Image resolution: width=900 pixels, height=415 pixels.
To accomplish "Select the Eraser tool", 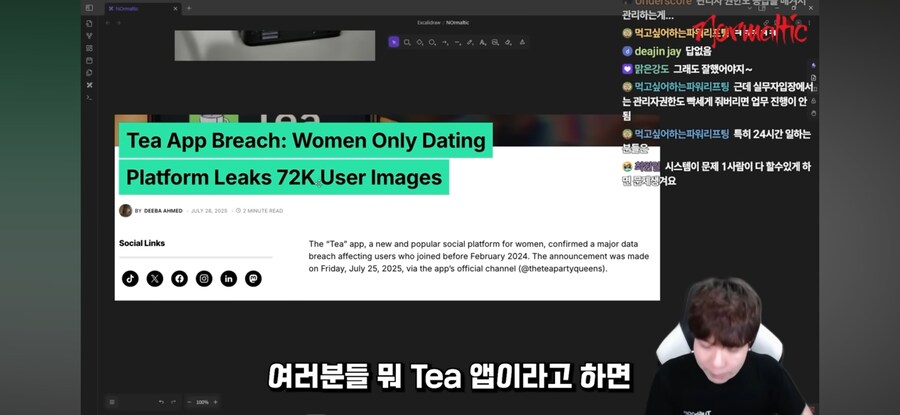I will [508, 42].
